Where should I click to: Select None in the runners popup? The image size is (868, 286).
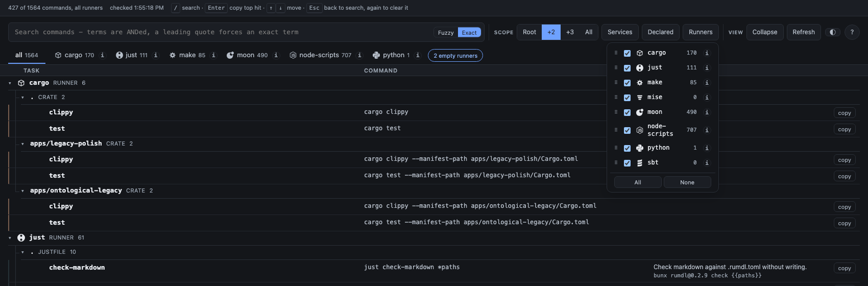click(687, 182)
